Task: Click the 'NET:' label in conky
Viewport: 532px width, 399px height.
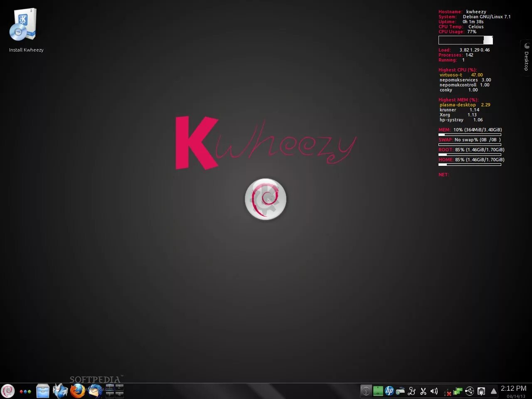Action: [443, 175]
